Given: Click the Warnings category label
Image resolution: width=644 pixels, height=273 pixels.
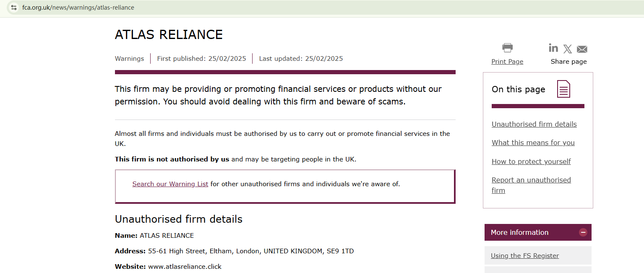Looking at the screenshot, I should pos(129,59).
